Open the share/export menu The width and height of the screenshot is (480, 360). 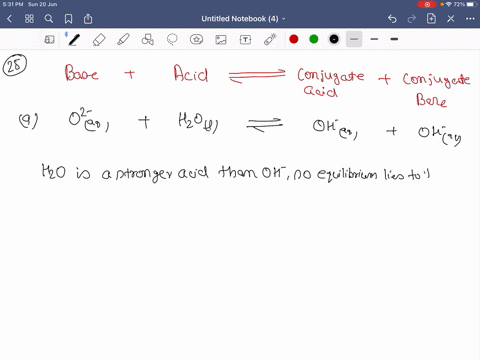click(x=88, y=19)
